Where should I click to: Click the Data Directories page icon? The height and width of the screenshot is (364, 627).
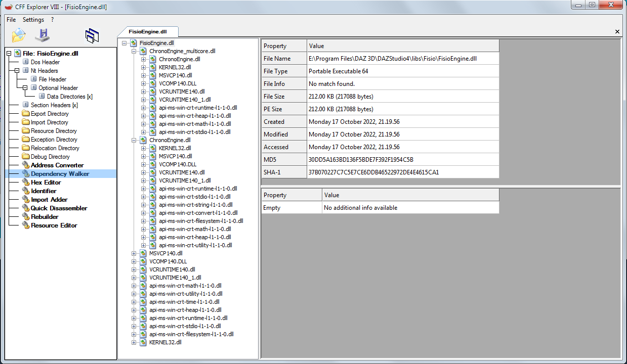(42, 96)
